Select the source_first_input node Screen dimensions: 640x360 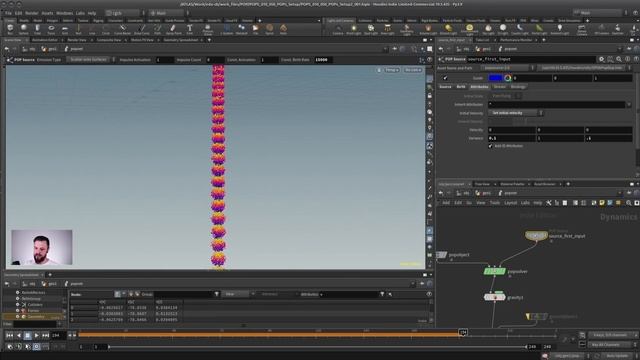pos(536,236)
